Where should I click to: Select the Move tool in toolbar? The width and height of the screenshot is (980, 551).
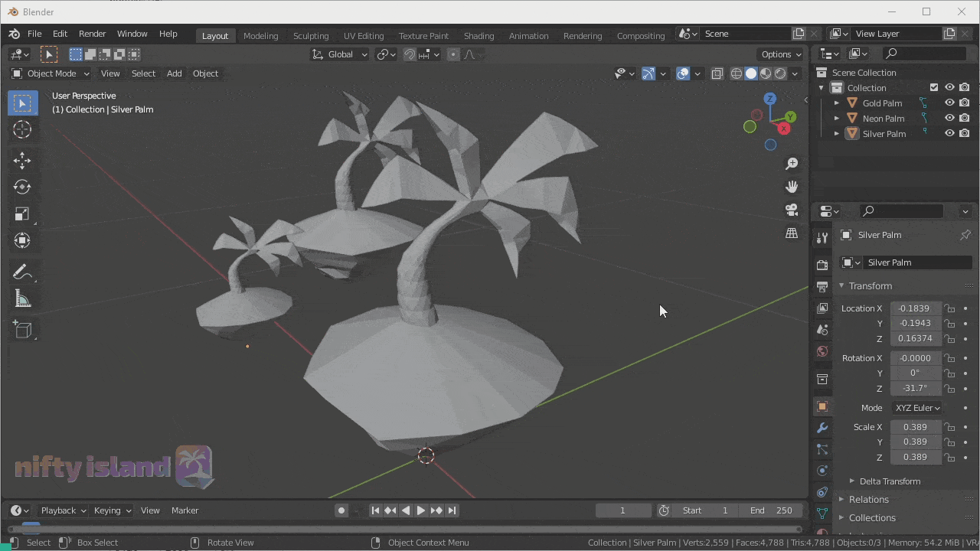click(22, 159)
